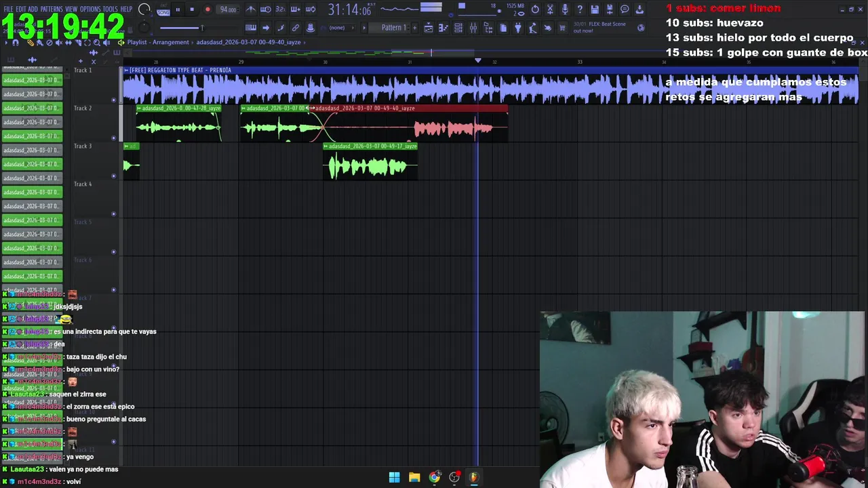
Task: Click the 94.000 tempo field
Action: pos(228,9)
